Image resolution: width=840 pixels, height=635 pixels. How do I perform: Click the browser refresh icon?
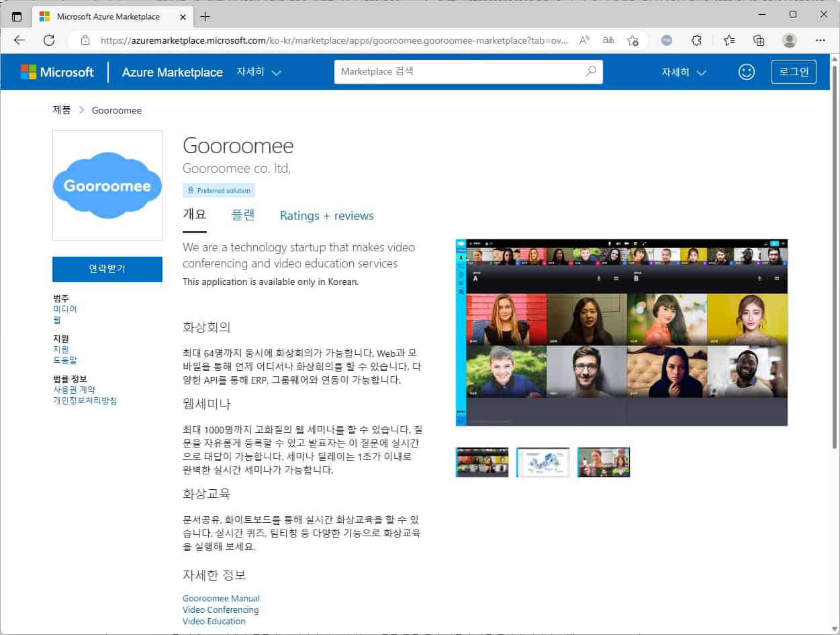(49, 40)
